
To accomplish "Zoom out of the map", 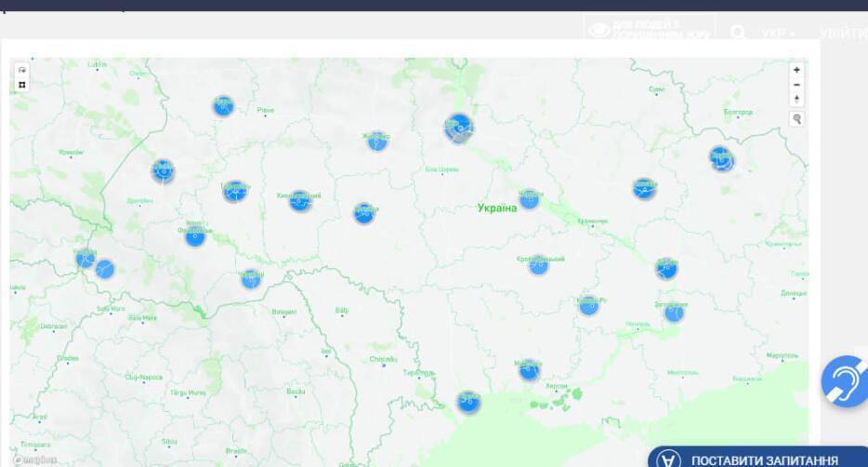I will tap(796, 85).
